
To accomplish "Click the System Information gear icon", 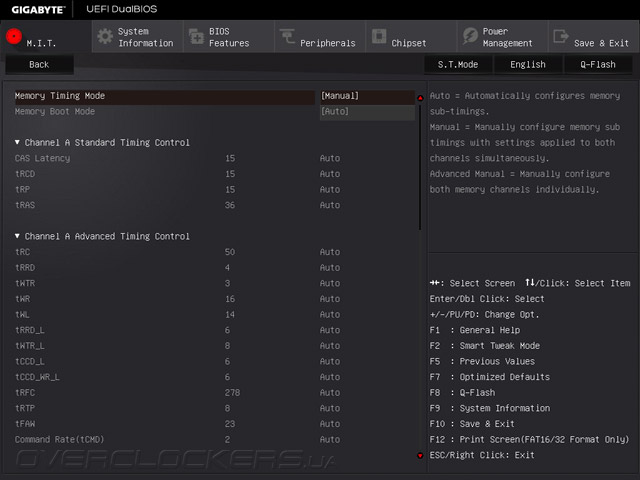I will 104,37.
